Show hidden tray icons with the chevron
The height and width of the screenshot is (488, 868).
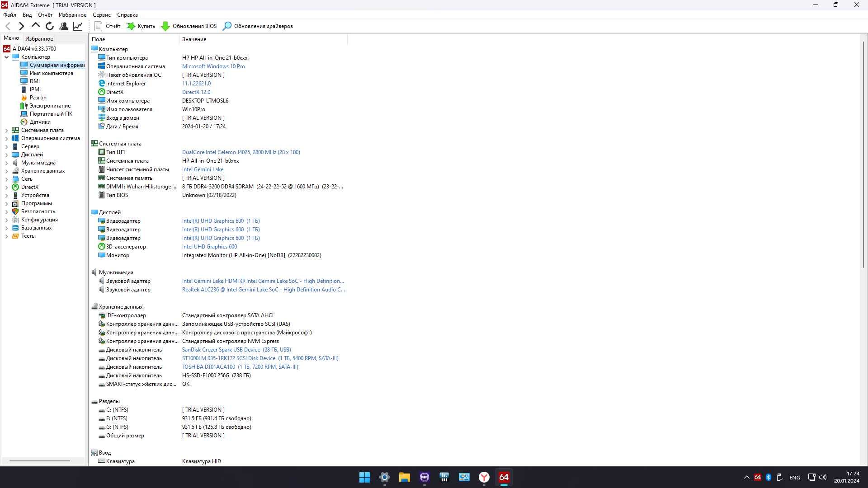(x=746, y=477)
